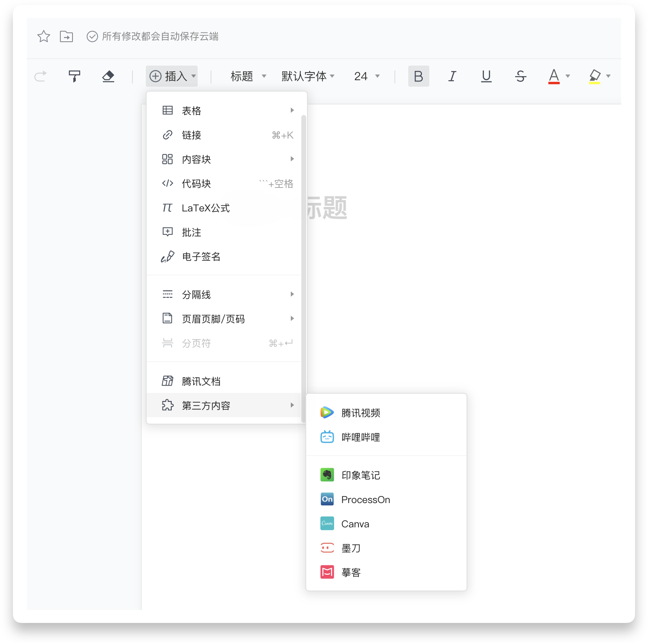Click the 所有修改都会自动保存云端 status text
The width and height of the screenshot is (648, 644).
[160, 36]
